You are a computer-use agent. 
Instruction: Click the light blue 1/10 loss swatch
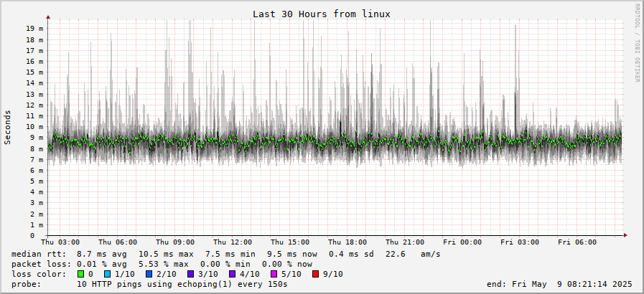click(x=108, y=274)
